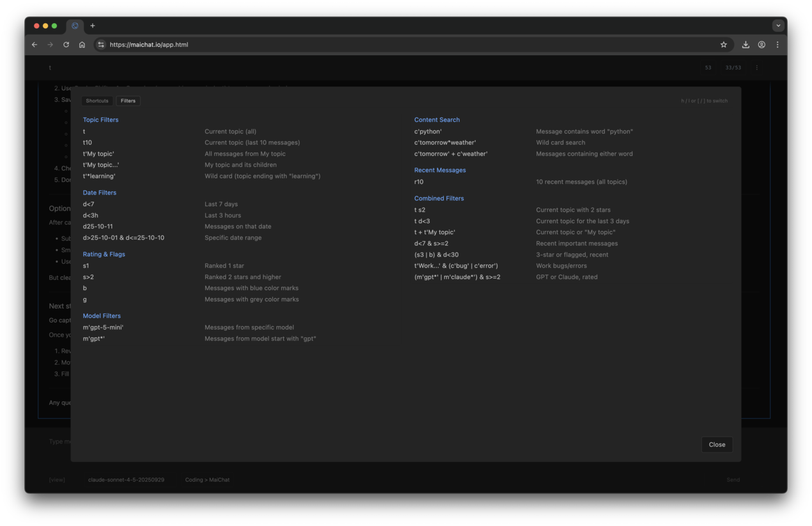Go forward with the forward arrow
This screenshot has width=812, height=526.
coord(51,45)
